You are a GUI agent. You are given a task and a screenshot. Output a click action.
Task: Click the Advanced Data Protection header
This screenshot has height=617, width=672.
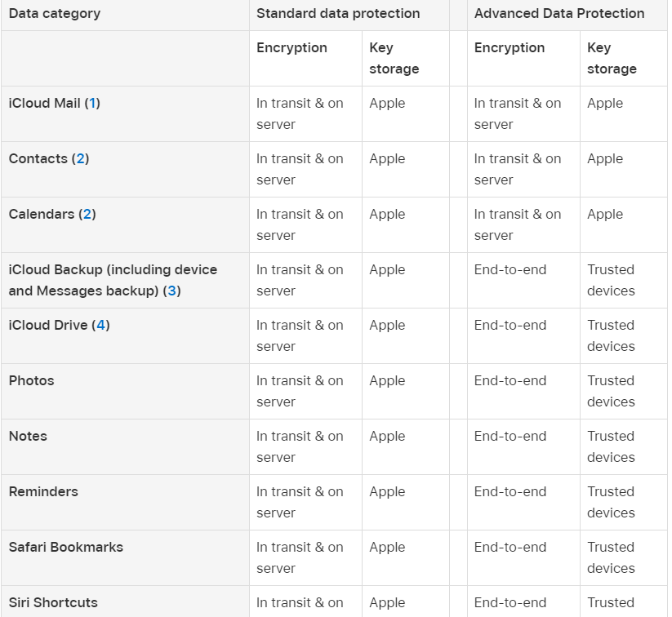point(559,13)
